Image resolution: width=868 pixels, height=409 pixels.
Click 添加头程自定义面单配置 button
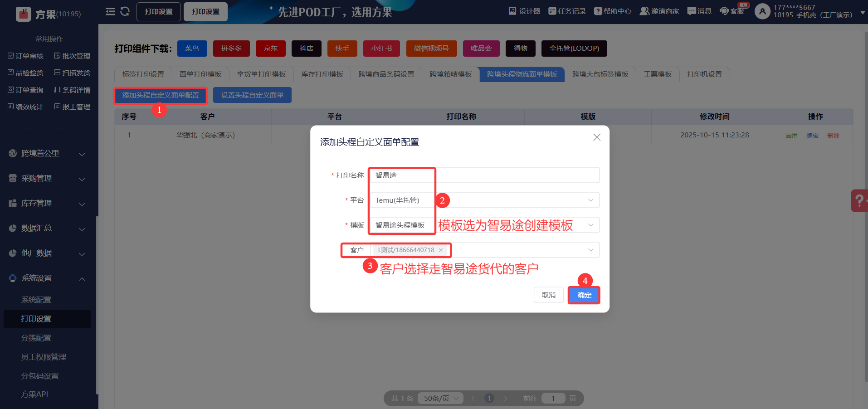pyautogui.click(x=161, y=95)
